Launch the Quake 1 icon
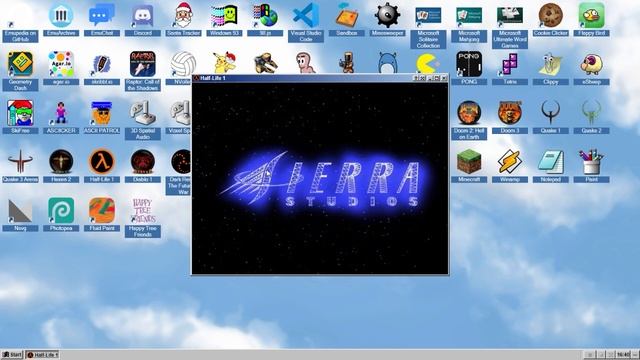This screenshot has width=640, height=360. 551,116
